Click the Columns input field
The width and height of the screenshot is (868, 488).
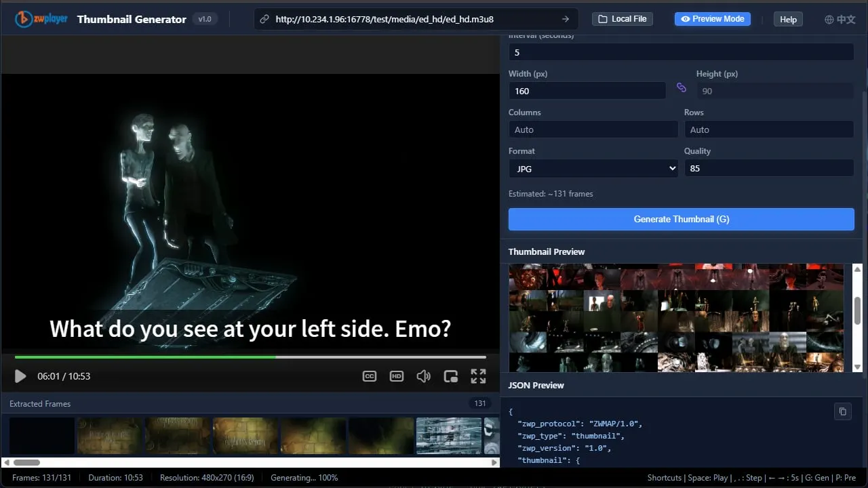[593, 129]
